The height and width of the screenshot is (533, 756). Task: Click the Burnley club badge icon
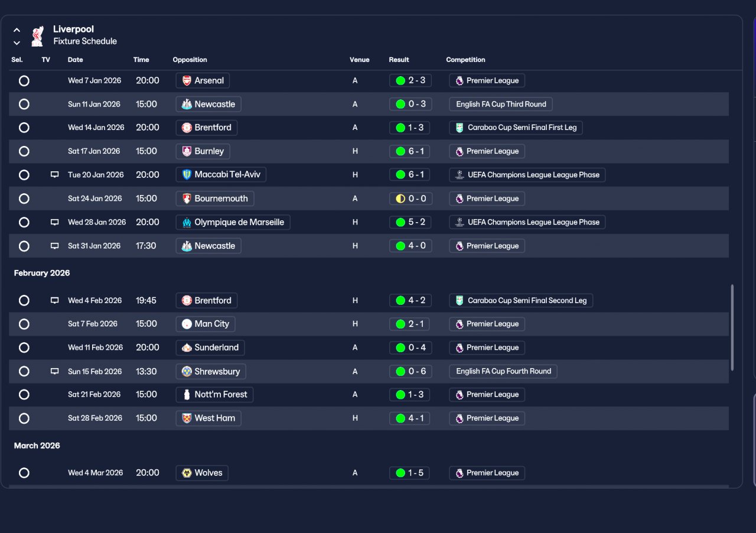(x=187, y=151)
